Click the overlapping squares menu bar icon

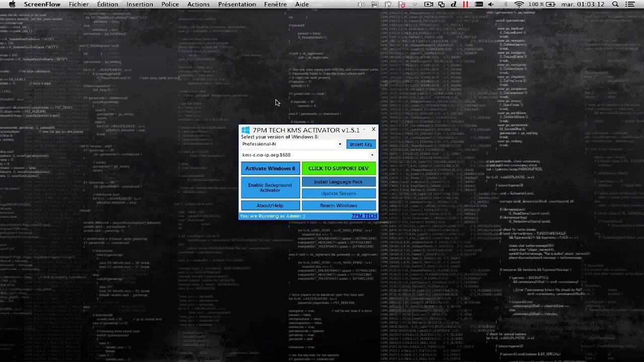tap(441, 5)
